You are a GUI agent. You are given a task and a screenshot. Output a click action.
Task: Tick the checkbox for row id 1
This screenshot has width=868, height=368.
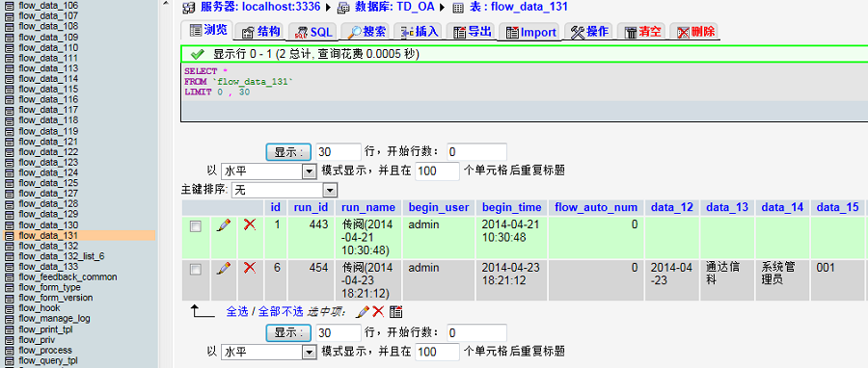pos(196,226)
